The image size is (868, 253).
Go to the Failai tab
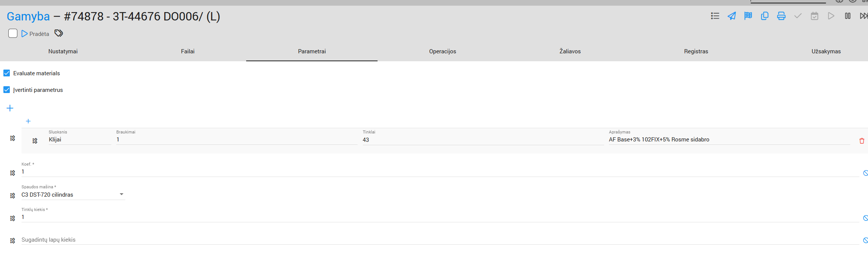coord(188,51)
